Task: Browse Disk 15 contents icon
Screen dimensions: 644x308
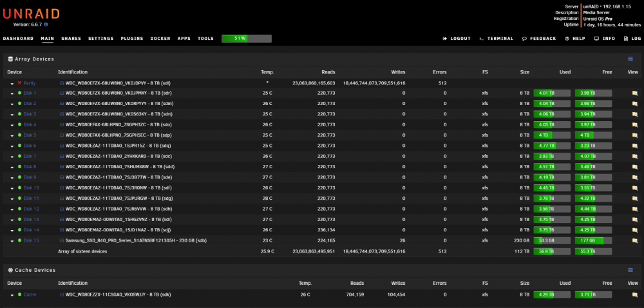Action: coord(634,240)
